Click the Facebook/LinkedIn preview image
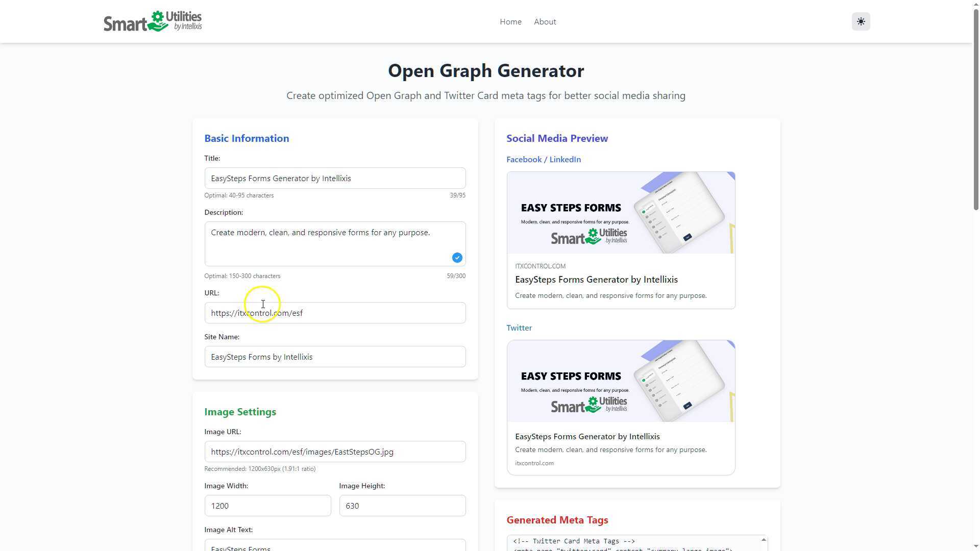This screenshot has width=980, height=551. click(621, 212)
